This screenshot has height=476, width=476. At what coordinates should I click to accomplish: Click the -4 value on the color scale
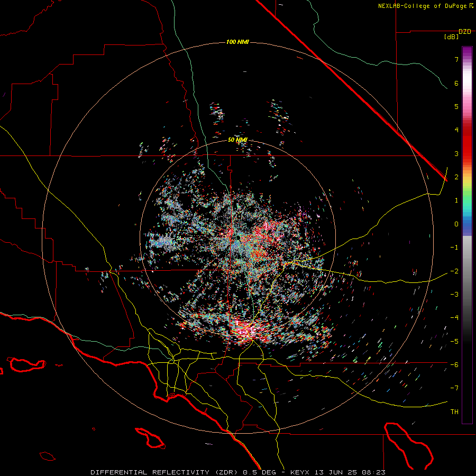coord(454,318)
